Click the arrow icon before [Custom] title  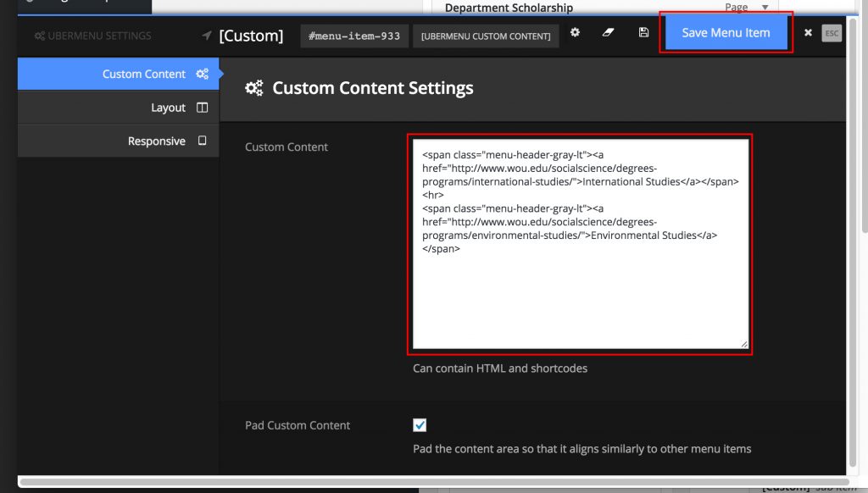[207, 36]
